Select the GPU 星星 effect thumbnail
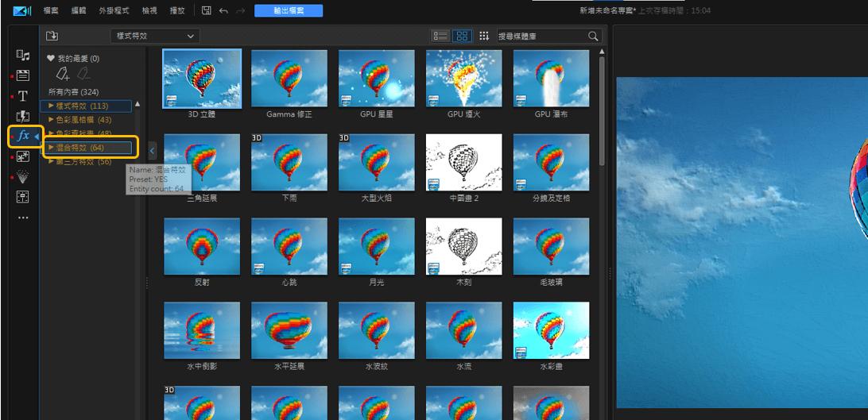 click(x=377, y=78)
